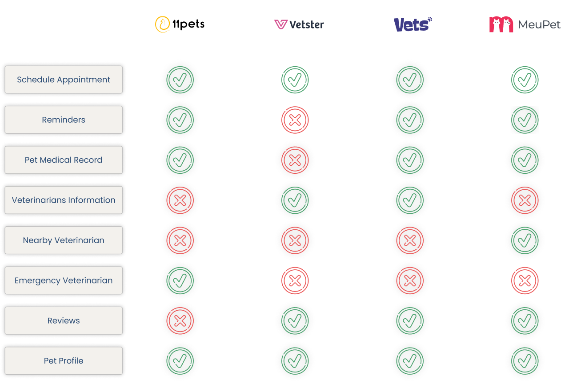Click the Vetster logo
The height and width of the screenshot is (392, 577).
(x=299, y=24)
